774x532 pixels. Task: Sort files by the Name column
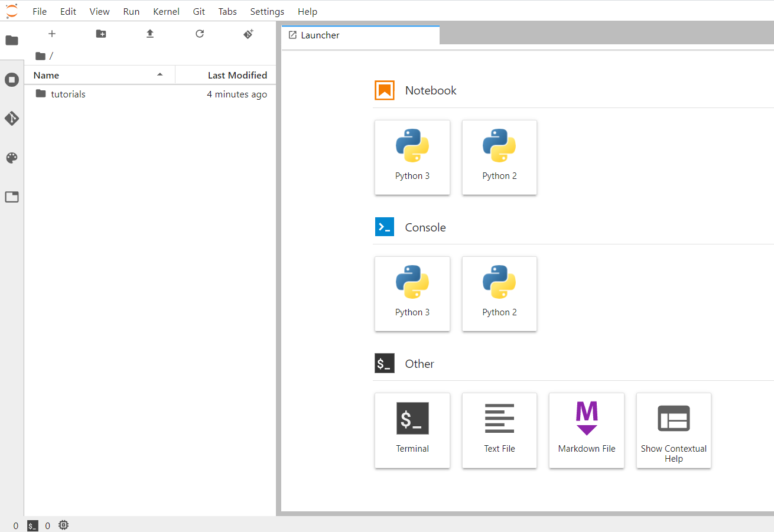pyautogui.click(x=45, y=75)
